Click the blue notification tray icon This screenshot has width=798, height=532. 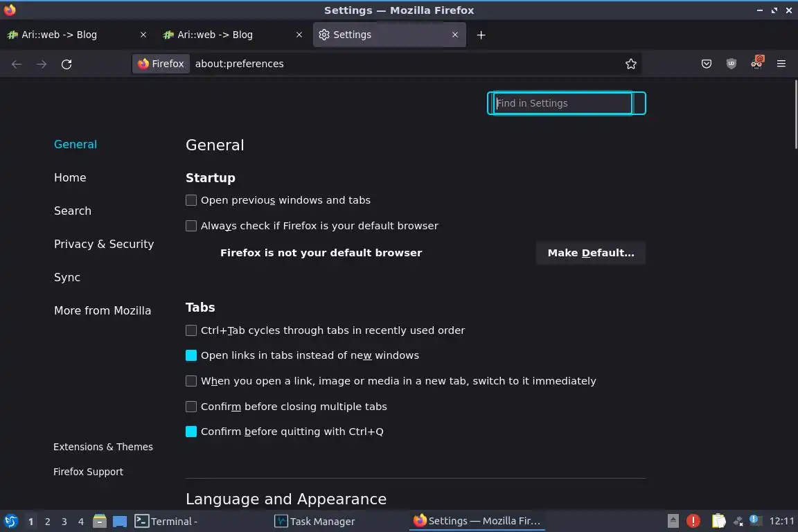point(756,520)
